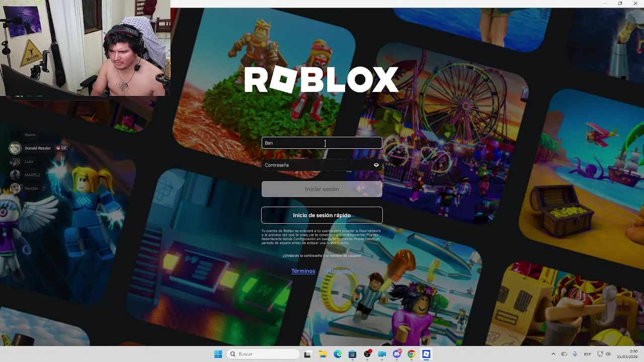Open Google Chrome from the taskbar
This screenshot has height=362, width=644.
point(412,354)
